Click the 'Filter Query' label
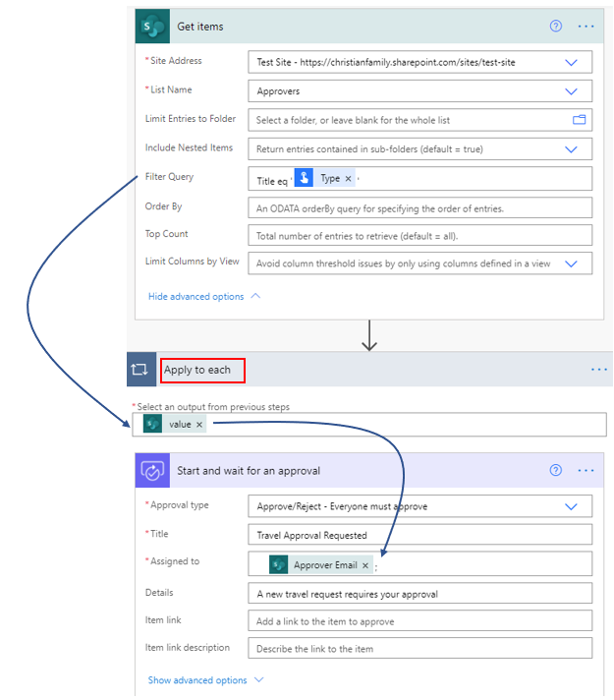This screenshot has width=614, height=700. [169, 177]
